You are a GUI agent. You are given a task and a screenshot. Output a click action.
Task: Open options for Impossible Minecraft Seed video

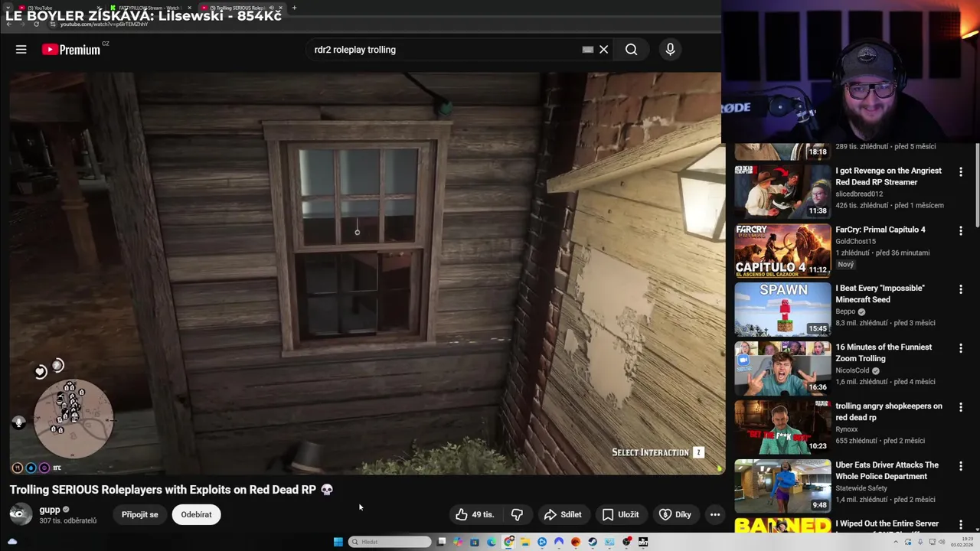[960, 290]
